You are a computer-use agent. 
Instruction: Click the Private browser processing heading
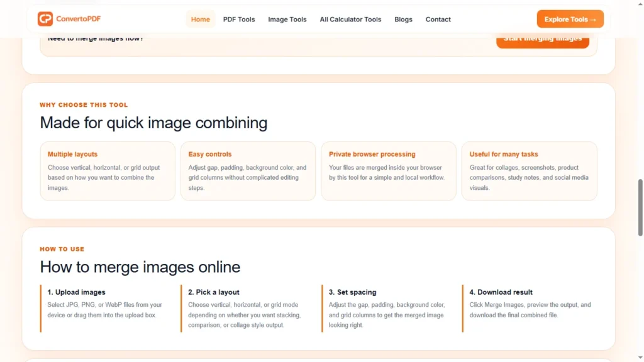click(372, 155)
